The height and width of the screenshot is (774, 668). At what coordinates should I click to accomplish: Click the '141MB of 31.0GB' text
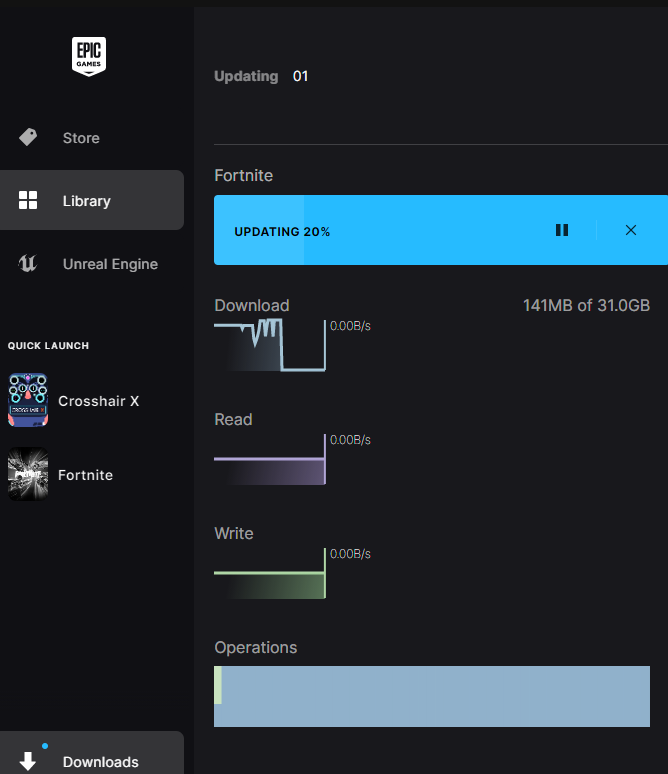pyautogui.click(x=587, y=305)
